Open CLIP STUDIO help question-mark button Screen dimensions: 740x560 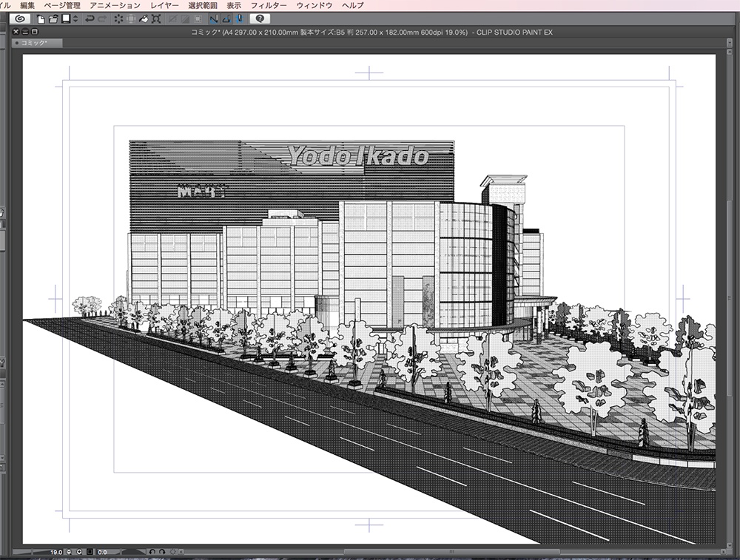pos(260,19)
